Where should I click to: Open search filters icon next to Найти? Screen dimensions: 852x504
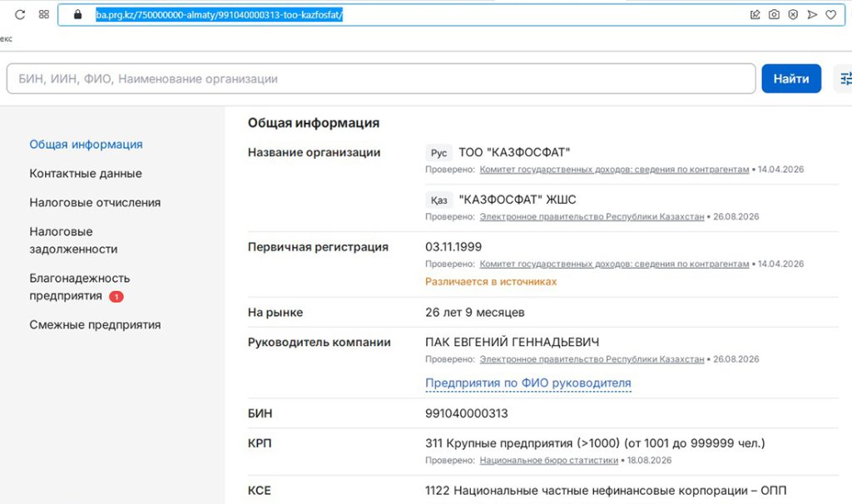coord(845,79)
